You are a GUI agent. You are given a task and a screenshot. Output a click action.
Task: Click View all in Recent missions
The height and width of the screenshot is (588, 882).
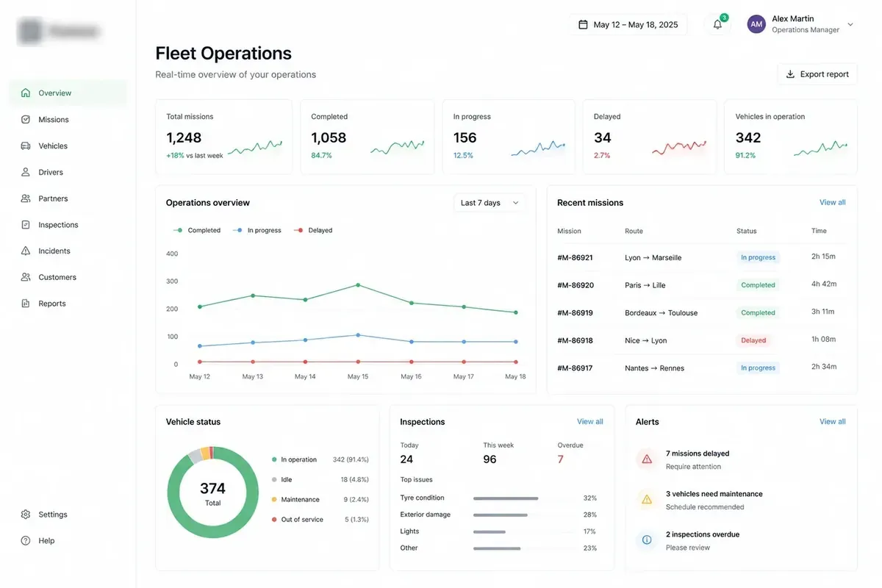point(832,202)
